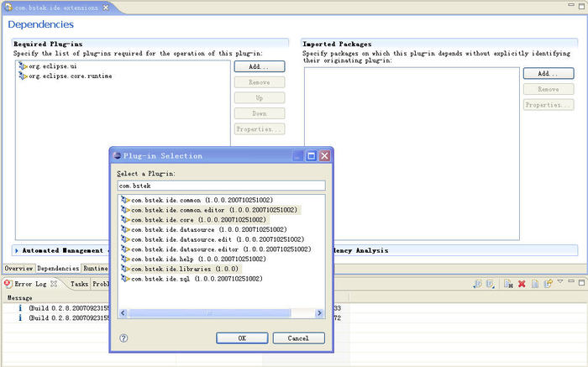Click the plug-in icon beside com.bstek.ide.common
The height and width of the screenshot is (367, 588).
(x=125, y=200)
